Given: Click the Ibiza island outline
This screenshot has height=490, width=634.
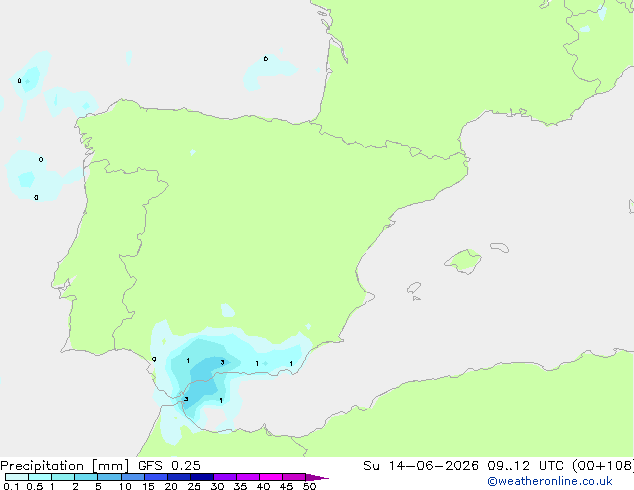Looking at the screenshot, I should (x=414, y=288).
